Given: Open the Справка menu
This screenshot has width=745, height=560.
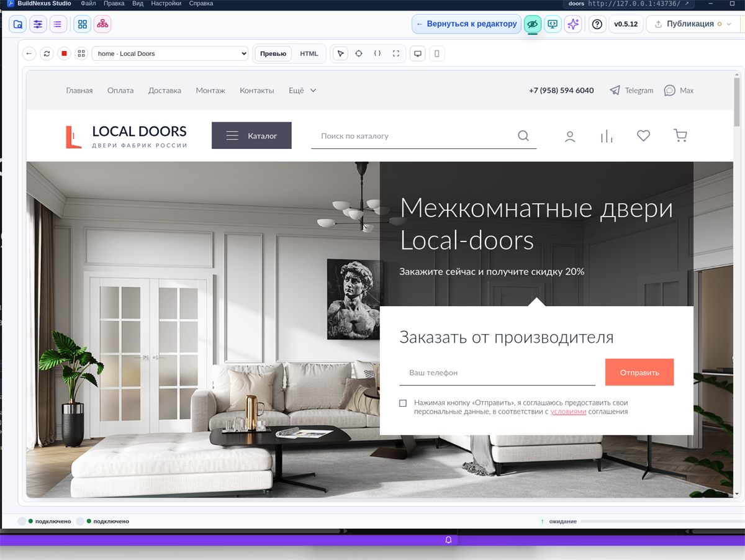Looking at the screenshot, I should coord(201,4).
